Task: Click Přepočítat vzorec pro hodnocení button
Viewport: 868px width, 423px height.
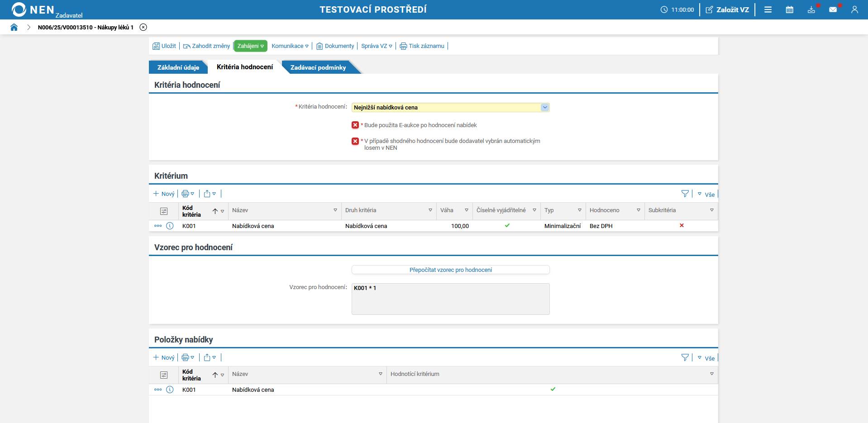Action: pos(450,270)
